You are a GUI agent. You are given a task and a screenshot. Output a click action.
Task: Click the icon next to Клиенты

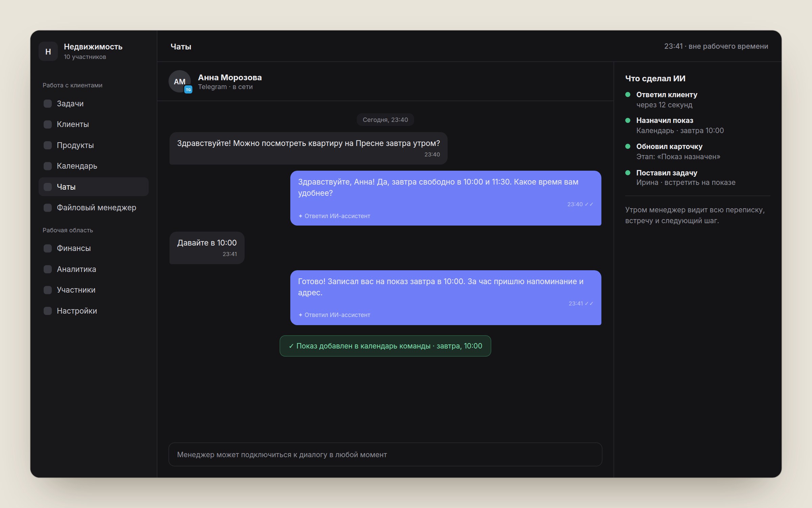coord(48,124)
